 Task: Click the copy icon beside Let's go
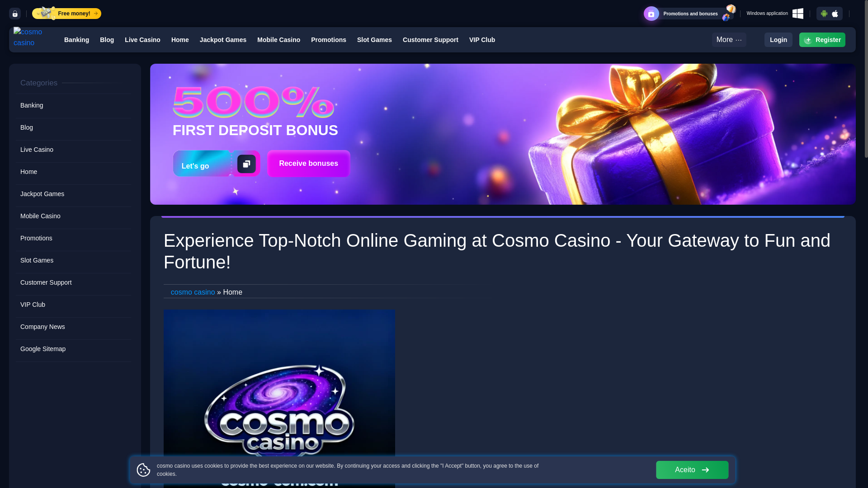click(x=246, y=164)
